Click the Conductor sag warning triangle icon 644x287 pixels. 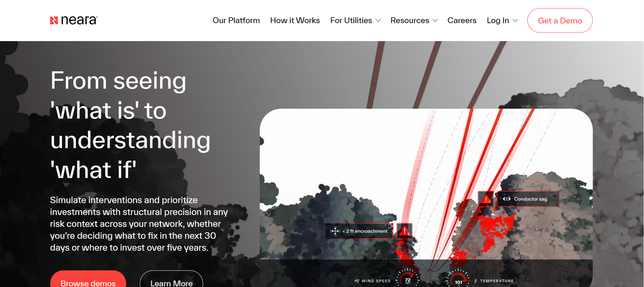[x=486, y=199]
